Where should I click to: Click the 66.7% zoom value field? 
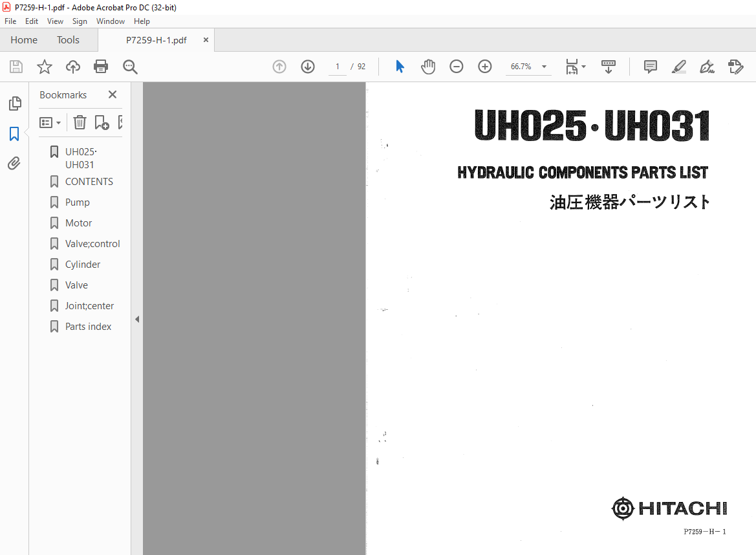tap(521, 67)
